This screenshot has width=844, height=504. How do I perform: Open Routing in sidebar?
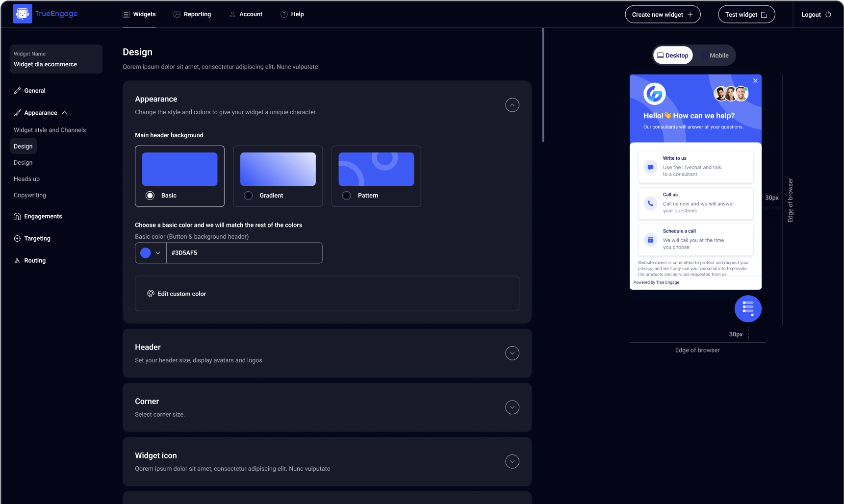point(29,261)
